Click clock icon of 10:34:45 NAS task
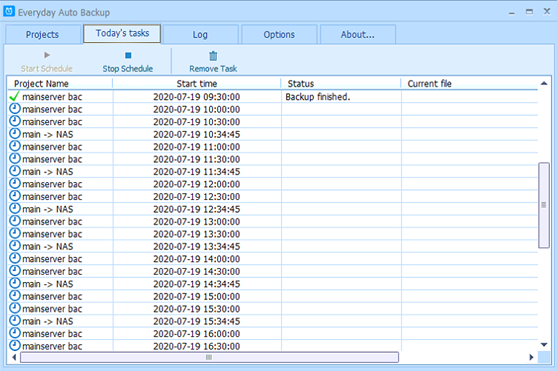Image resolution: width=557 pixels, height=371 pixels. tap(15, 133)
